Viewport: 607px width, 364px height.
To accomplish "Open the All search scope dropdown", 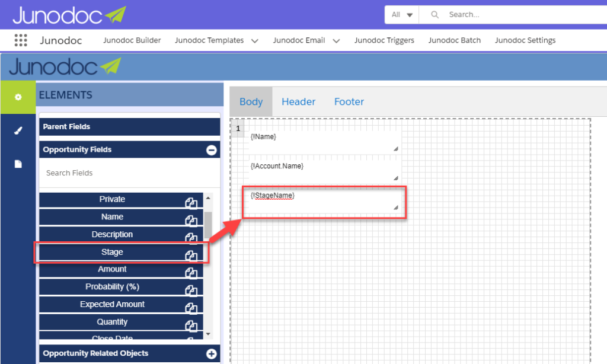I will [402, 15].
